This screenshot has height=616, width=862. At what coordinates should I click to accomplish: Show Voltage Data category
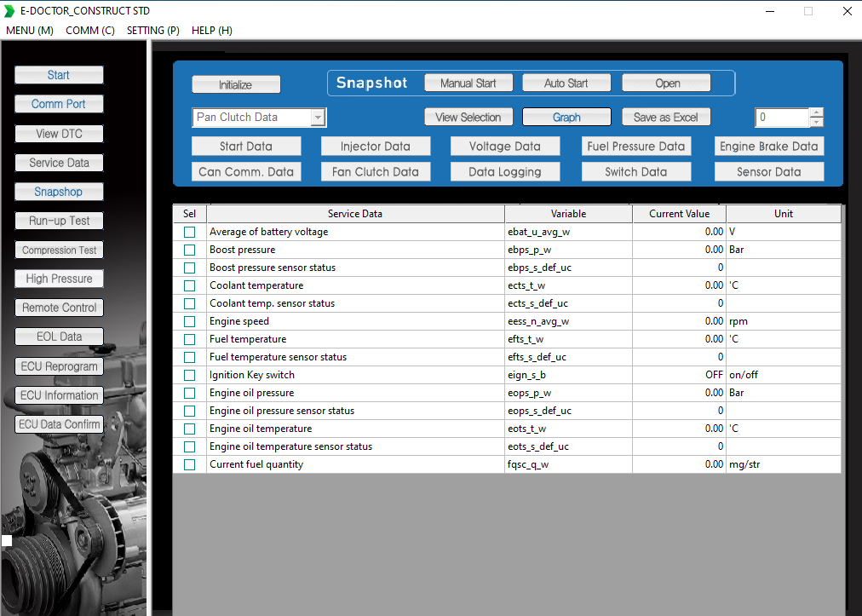pos(505,147)
